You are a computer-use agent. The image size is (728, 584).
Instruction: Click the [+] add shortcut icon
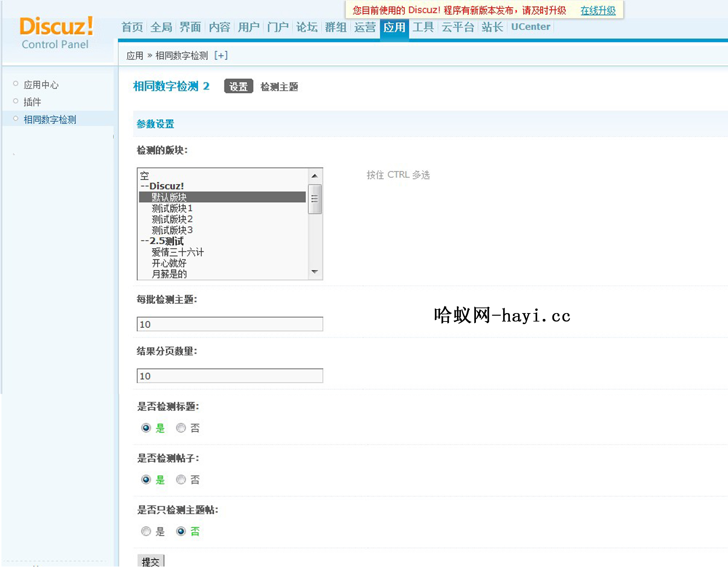coord(221,55)
